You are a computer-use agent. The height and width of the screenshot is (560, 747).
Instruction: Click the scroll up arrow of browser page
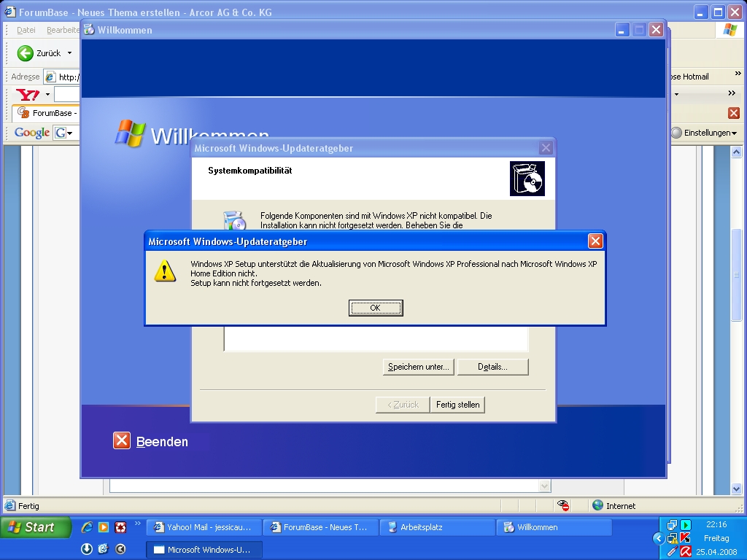click(x=737, y=152)
